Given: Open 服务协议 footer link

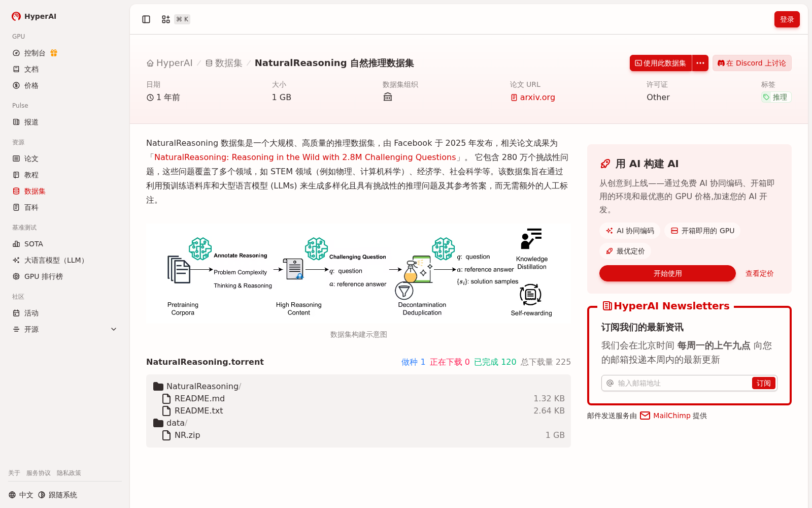Looking at the screenshot, I should (39, 473).
